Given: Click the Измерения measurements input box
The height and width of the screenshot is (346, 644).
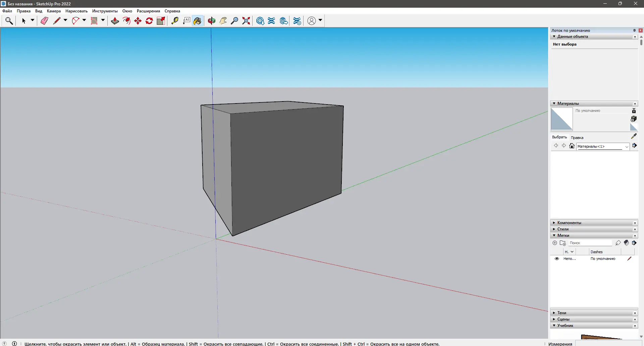Looking at the screenshot, I should pyautogui.click(x=609, y=344).
